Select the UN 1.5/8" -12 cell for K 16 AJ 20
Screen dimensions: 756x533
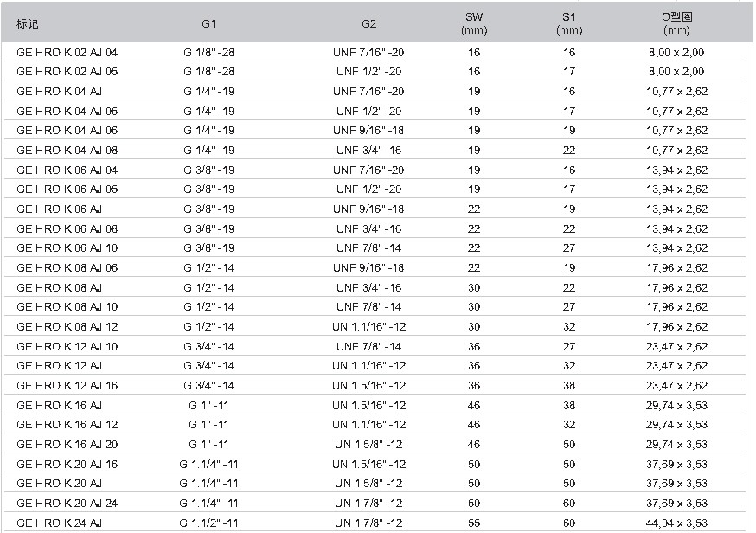(368, 444)
